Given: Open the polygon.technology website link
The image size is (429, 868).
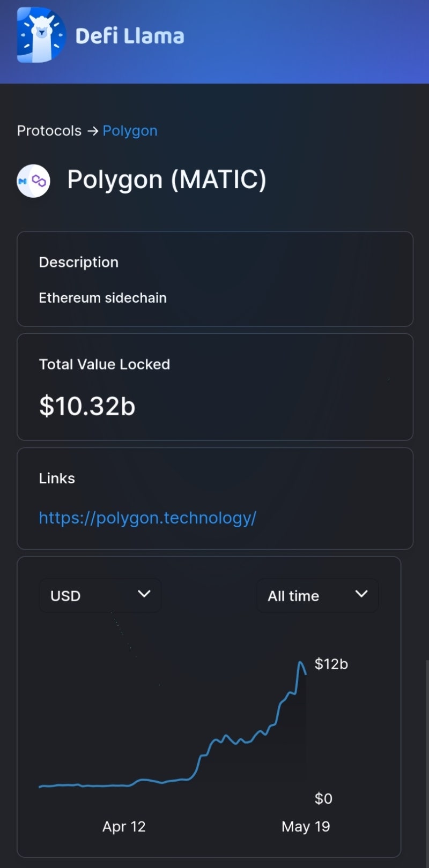Looking at the screenshot, I should point(147,518).
